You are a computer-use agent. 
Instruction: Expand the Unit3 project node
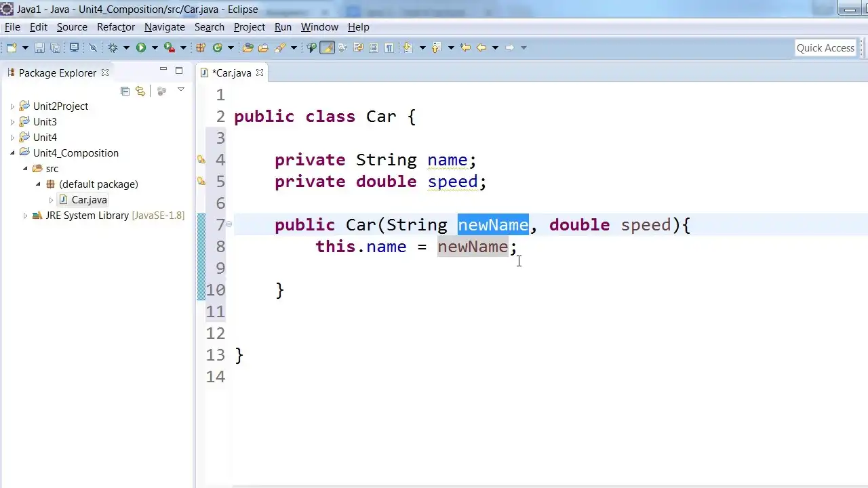pyautogui.click(x=13, y=121)
